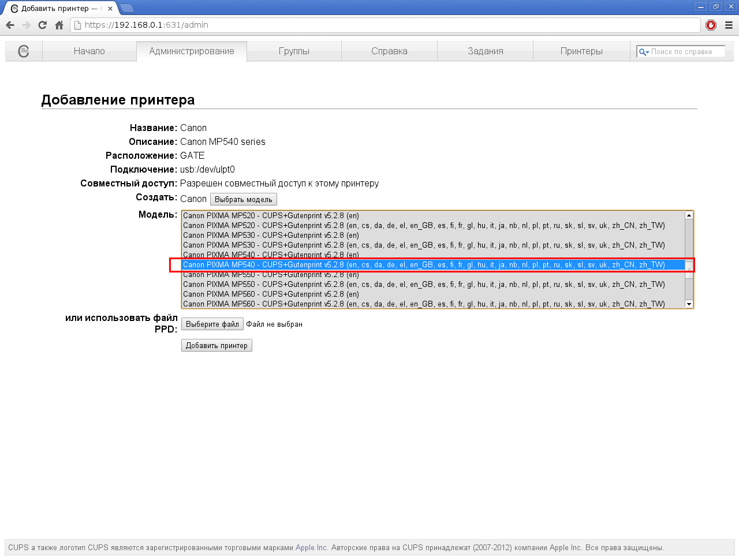Click the "Выбрать модель" button
The height and width of the screenshot is (560, 739).
[x=244, y=199]
